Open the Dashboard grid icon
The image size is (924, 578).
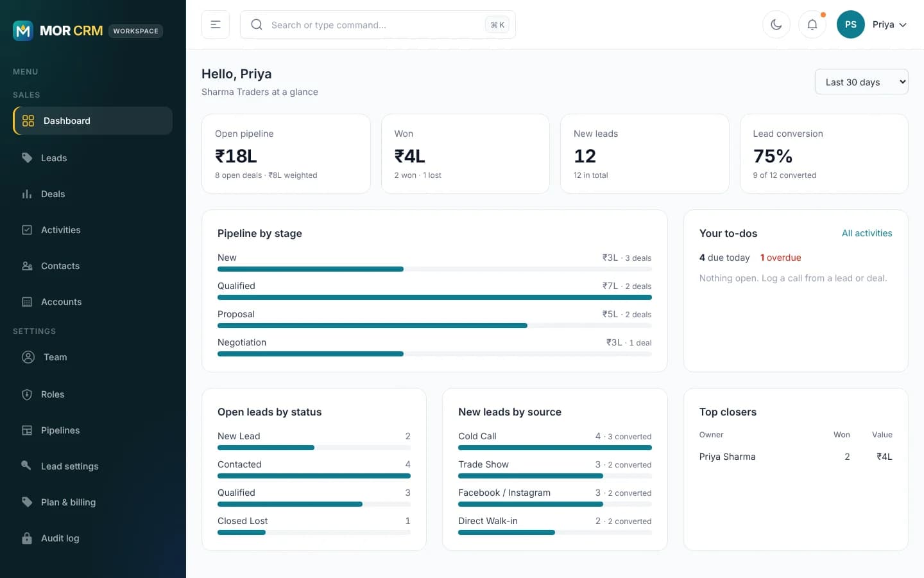28,121
